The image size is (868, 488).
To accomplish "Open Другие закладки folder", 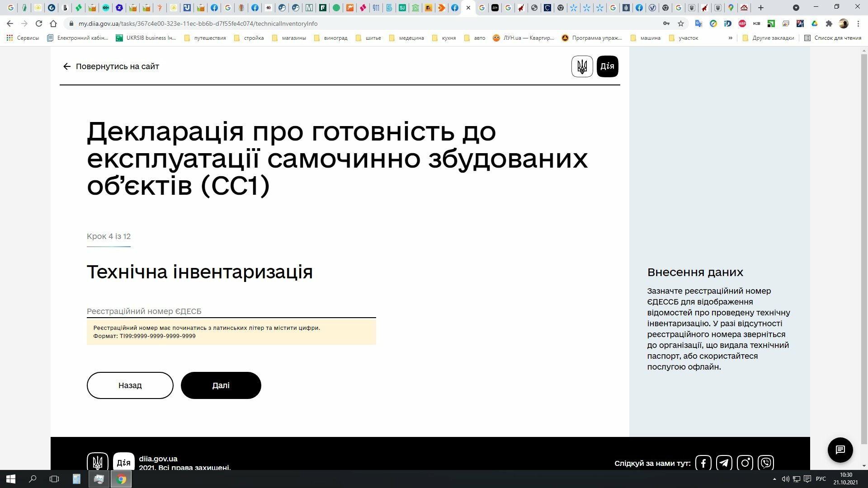I will pyautogui.click(x=769, y=38).
